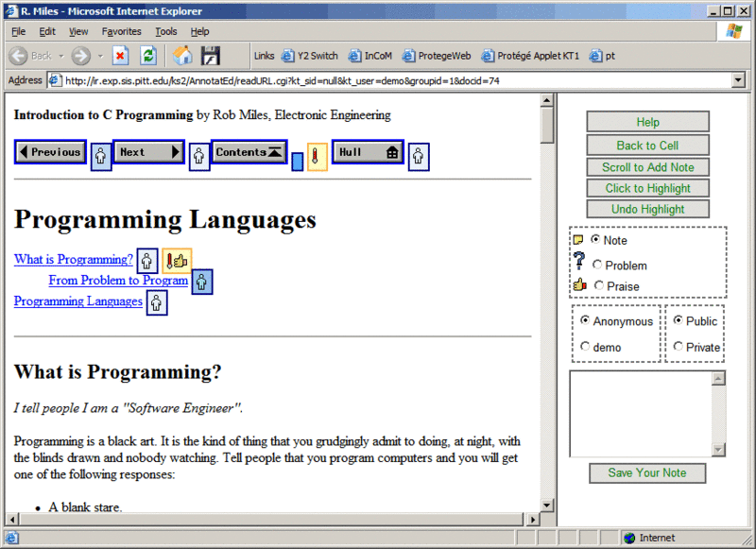Click the Undo Highlight button
The width and height of the screenshot is (756, 549).
tap(647, 209)
